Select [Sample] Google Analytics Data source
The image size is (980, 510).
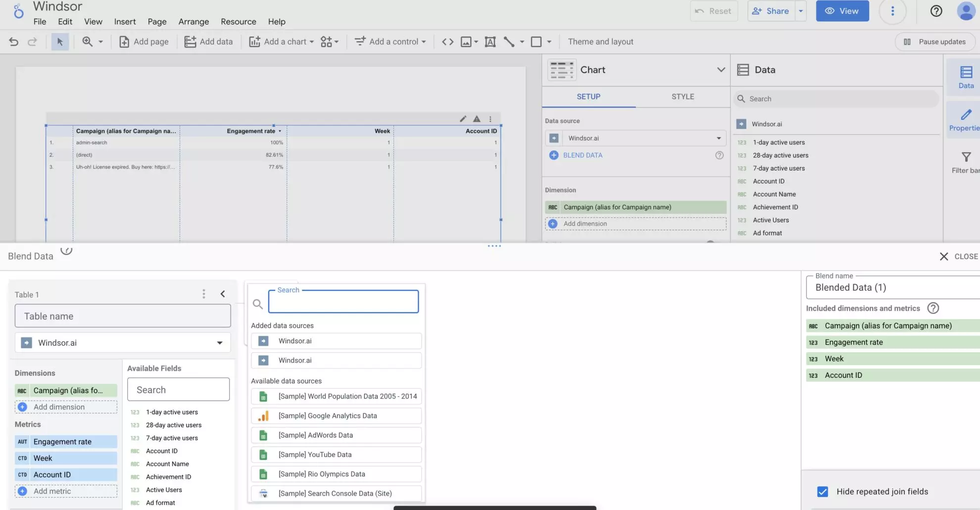(337, 416)
